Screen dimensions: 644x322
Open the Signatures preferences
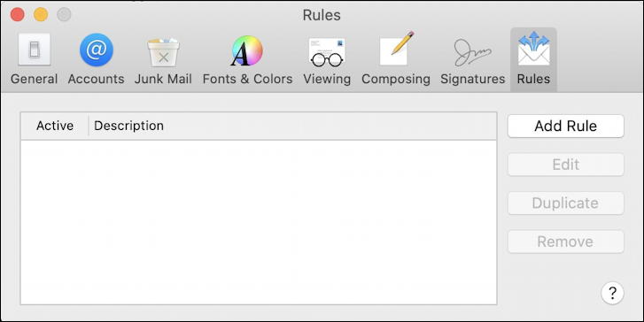click(472, 60)
